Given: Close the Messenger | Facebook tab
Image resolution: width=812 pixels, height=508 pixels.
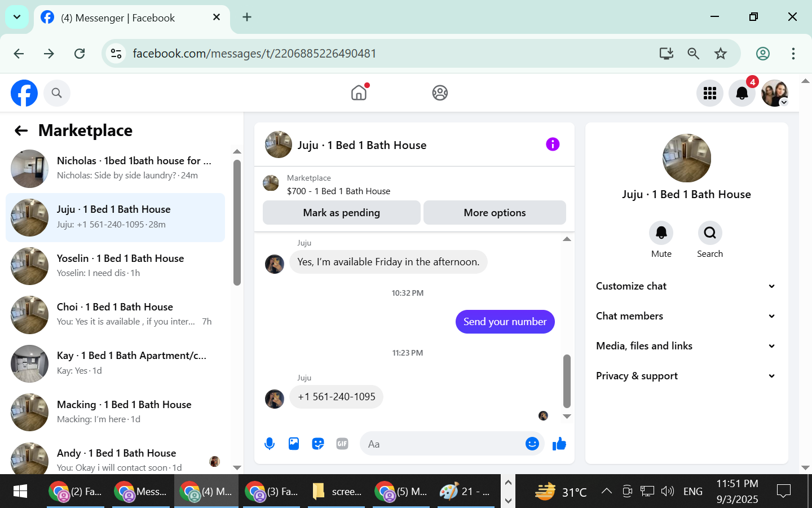Looking at the screenshot, I should pos(217,17).
